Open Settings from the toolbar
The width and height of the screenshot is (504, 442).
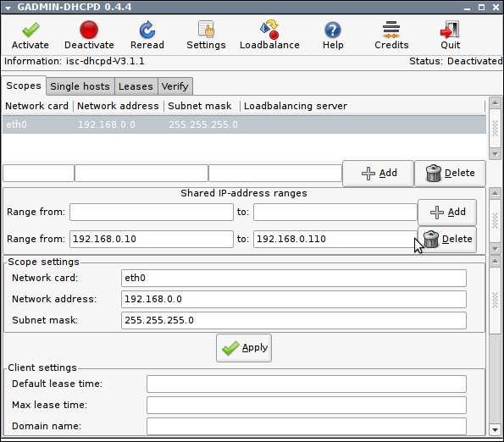click(x=206, y=35)
